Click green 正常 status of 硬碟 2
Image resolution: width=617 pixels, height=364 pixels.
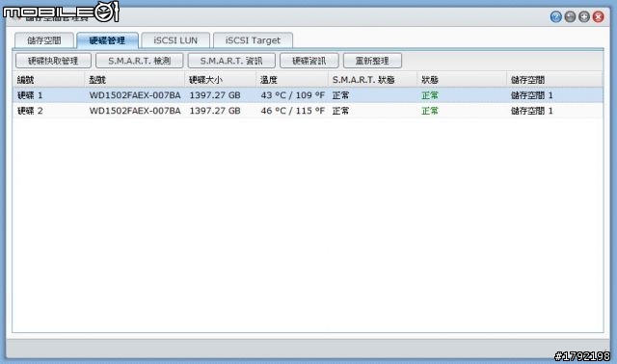click(x=430, y=111)
